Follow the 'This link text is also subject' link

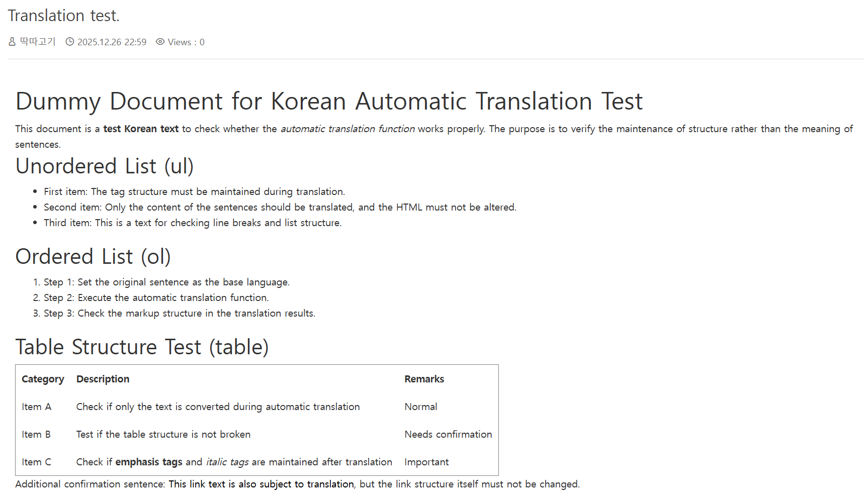(261, 484)
